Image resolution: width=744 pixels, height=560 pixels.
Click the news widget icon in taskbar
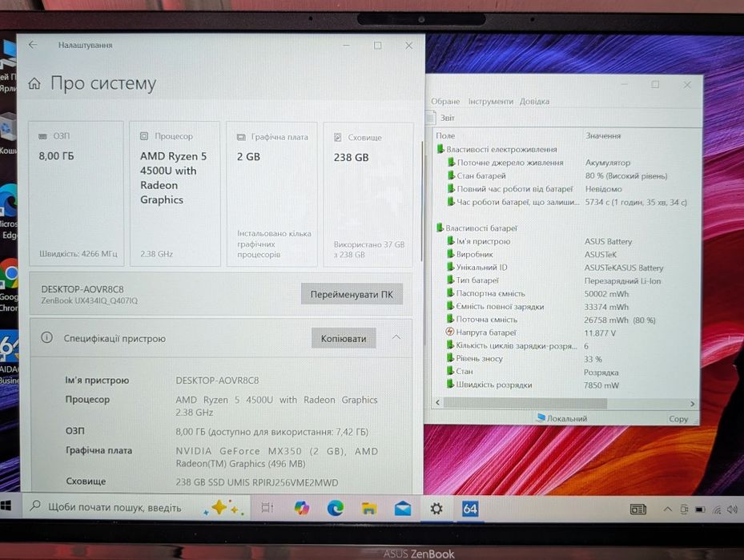[637, 510]
